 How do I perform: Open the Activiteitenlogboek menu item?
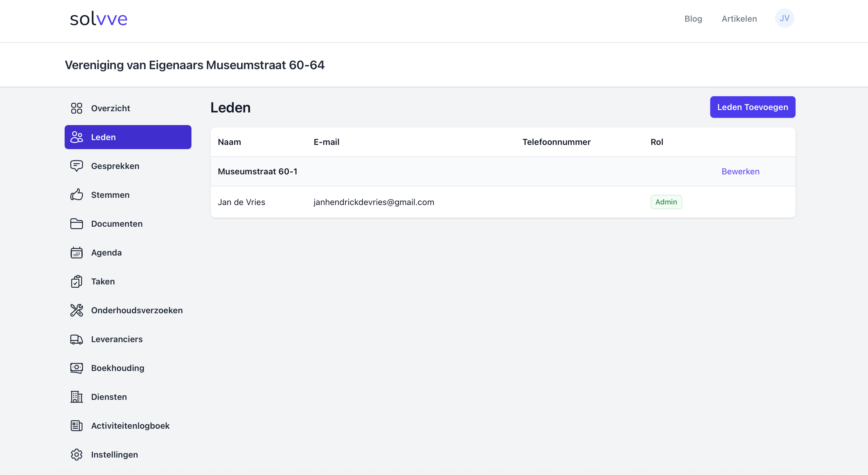[x=130, y=426]
